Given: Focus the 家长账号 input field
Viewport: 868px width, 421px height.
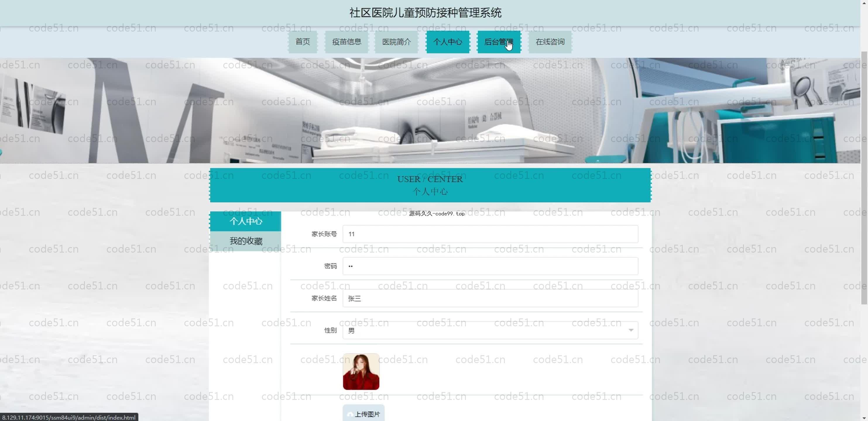Looking at the screenshot, I should click(490, 234).
